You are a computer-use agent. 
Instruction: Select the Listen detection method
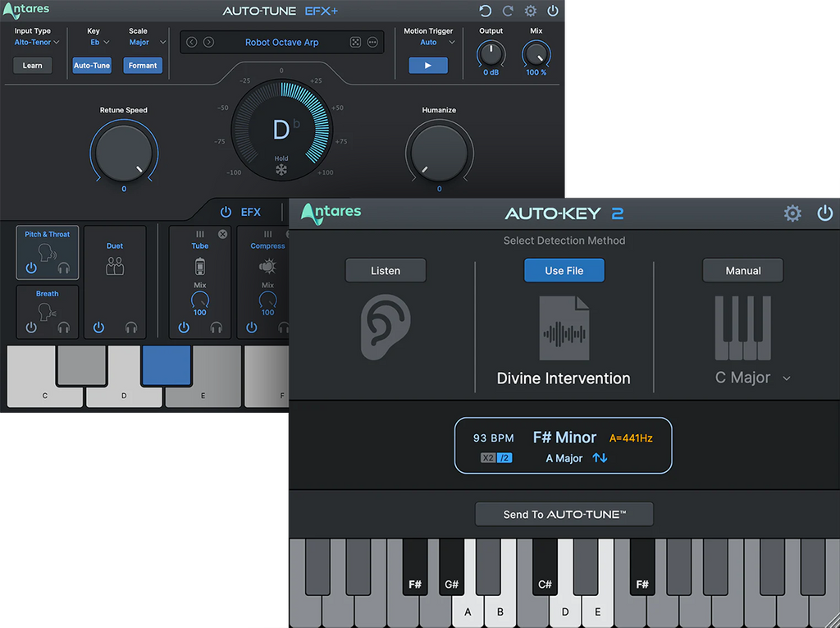pos(386,270)
